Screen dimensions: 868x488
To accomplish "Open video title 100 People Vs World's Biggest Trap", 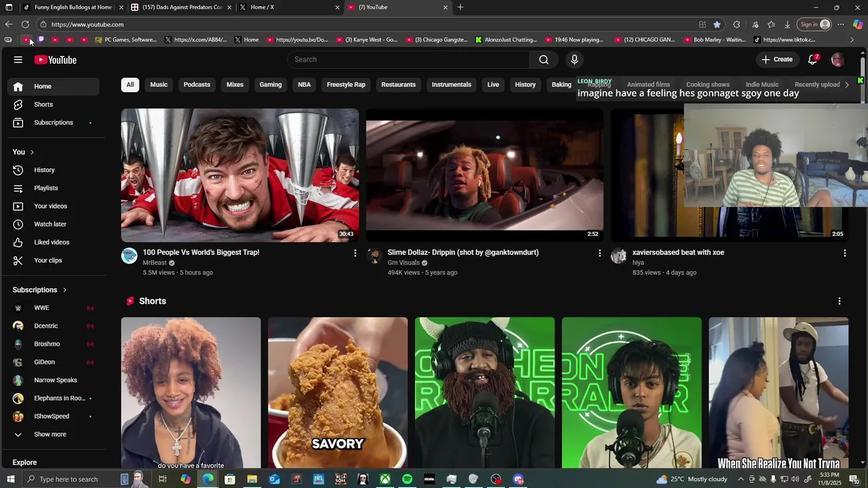I will pos(201,252).
